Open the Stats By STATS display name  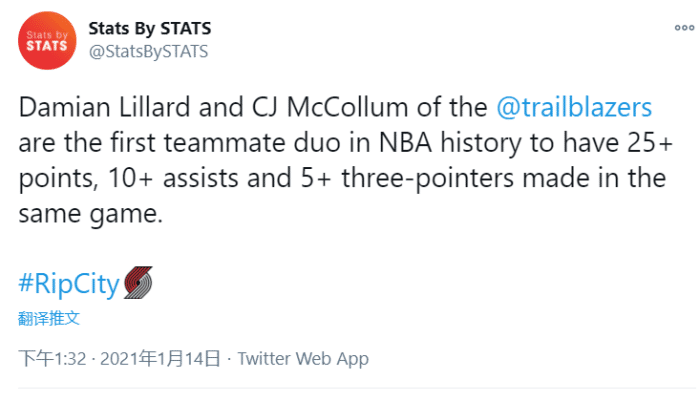[150, 28]
